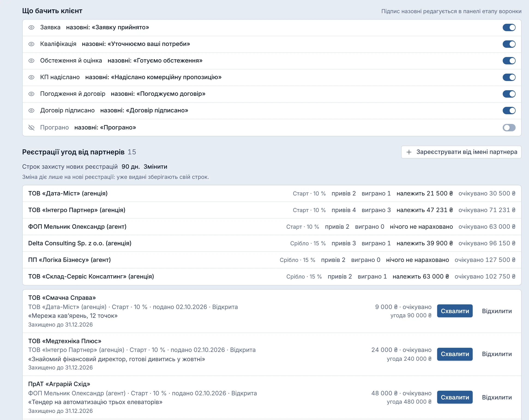Select ФОП Мельник Олександр (агент) partner row
The width and height of the screenshot is (529, 420).
click(272, 227)
